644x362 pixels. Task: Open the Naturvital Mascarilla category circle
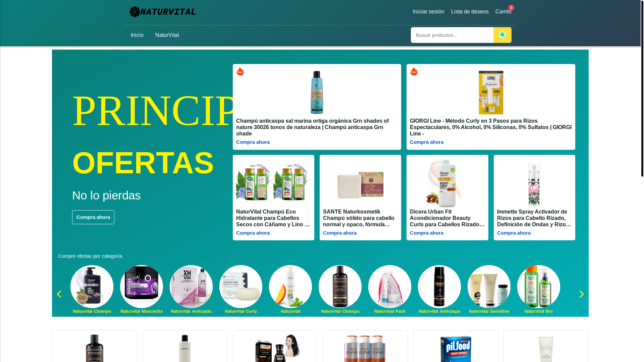142,287
